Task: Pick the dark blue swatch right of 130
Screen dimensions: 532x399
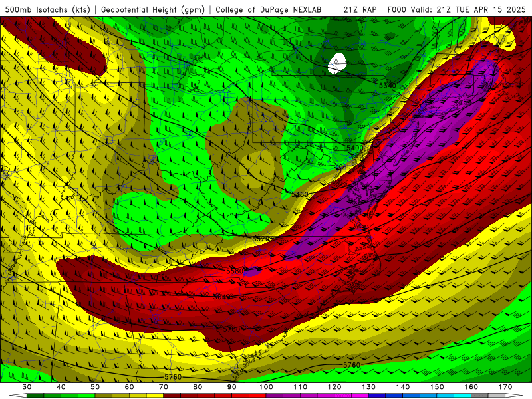Action: (377, 396)
